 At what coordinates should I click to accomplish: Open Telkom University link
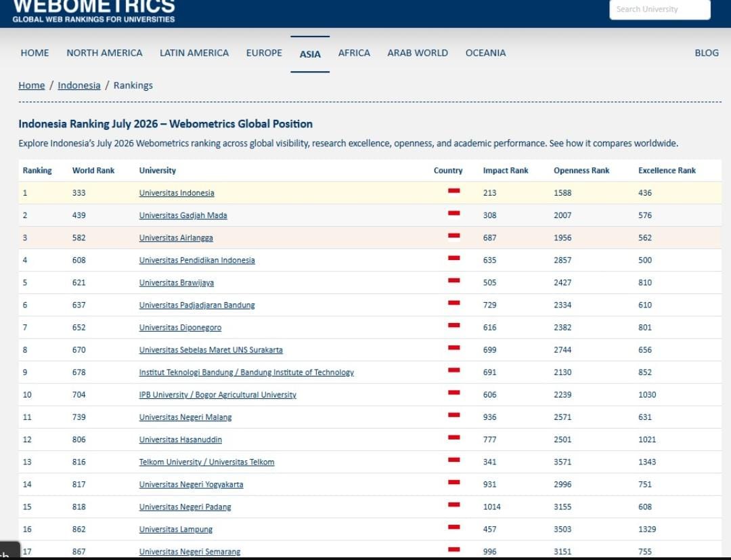[x=206, y=462]
